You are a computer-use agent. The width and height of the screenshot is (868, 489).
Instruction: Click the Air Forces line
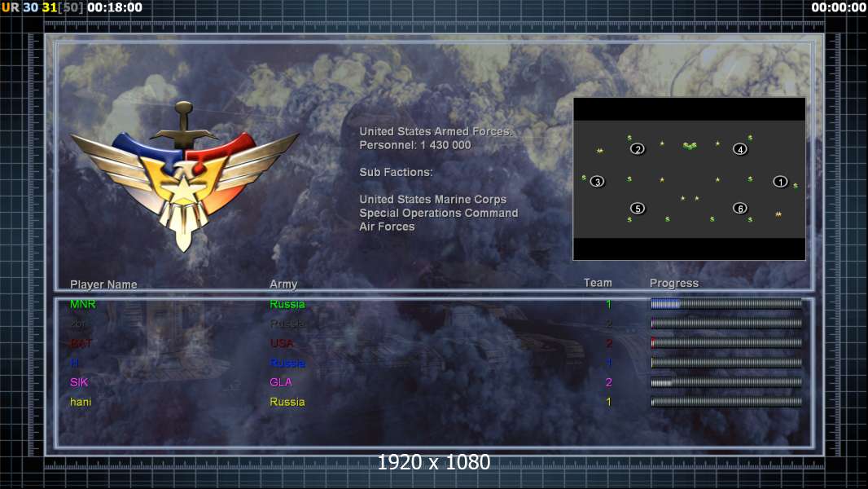[387, 227]
